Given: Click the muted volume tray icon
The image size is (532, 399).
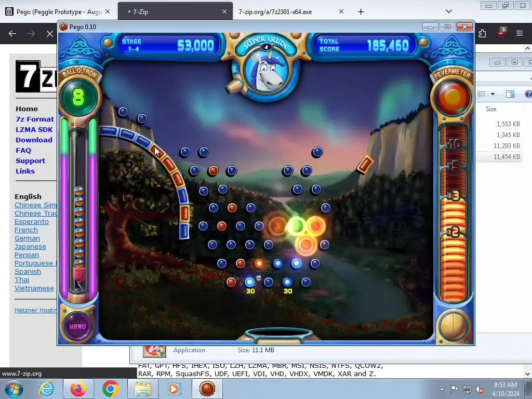Looking at the screenshot, I should pyautogui.click(x=480, y=389).
